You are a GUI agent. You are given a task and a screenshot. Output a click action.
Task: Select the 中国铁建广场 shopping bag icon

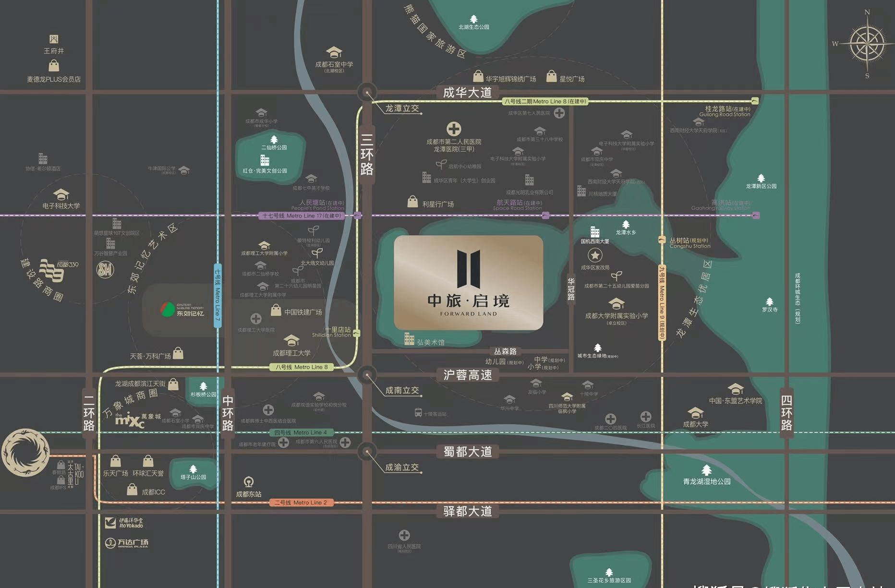click(276, 310)
